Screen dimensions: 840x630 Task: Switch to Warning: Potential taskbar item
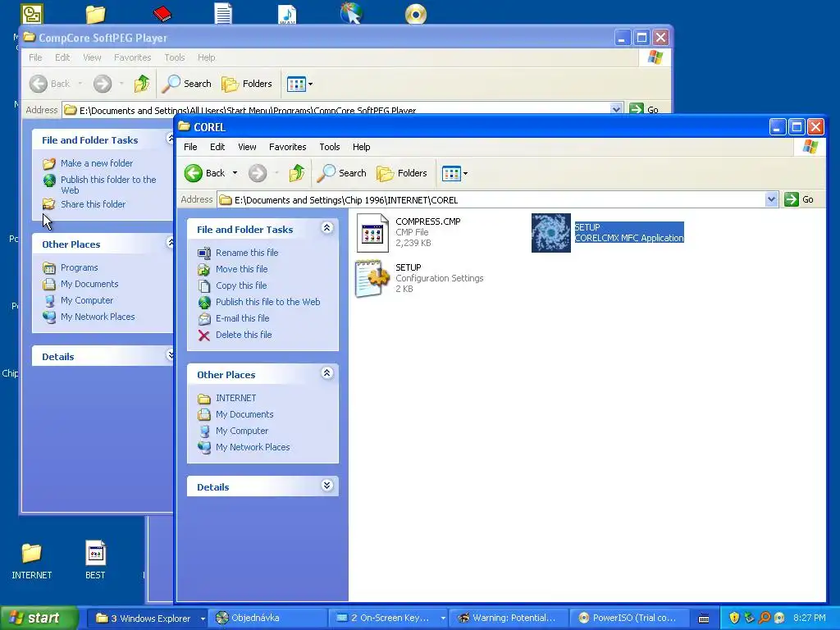coord(508,619)
